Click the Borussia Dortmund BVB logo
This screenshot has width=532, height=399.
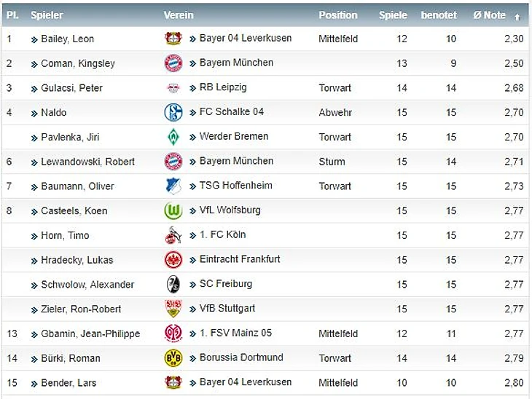pos(173,357)
